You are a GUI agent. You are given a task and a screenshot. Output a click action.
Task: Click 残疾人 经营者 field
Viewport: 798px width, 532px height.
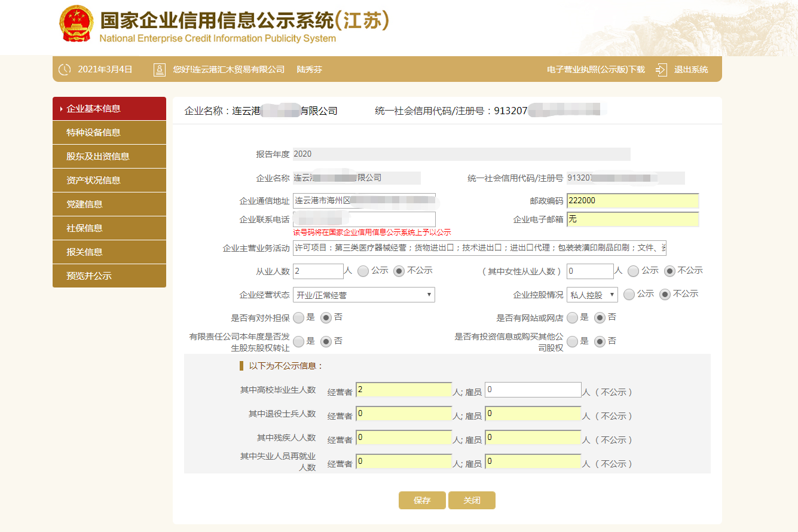(x=403, y=438)
